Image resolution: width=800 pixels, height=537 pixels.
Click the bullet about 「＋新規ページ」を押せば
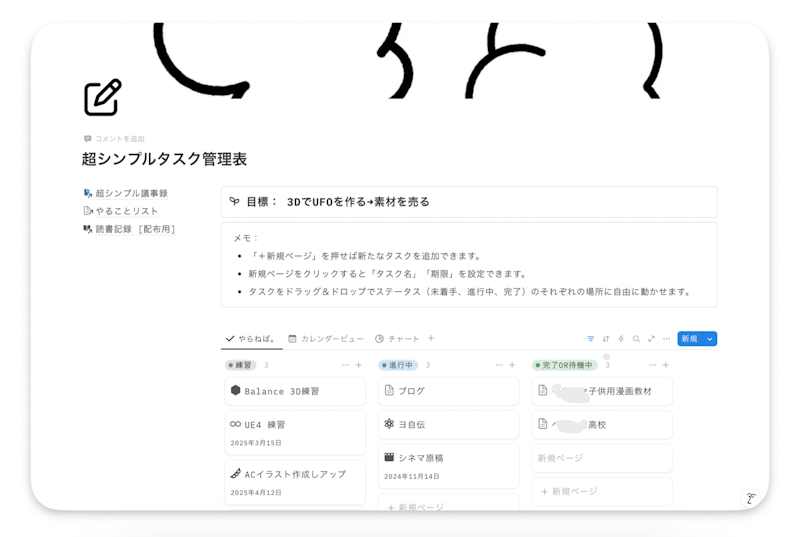point(364,256)
